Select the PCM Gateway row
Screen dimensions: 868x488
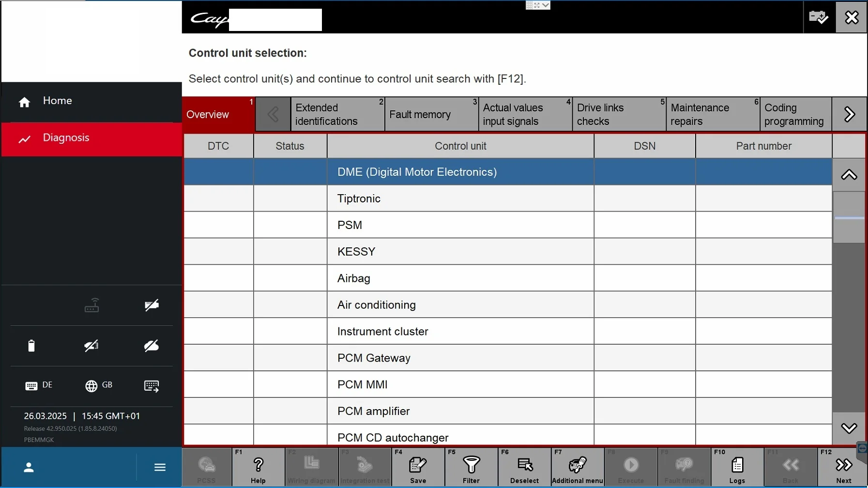pyautogui.click(x=508, y=358)
